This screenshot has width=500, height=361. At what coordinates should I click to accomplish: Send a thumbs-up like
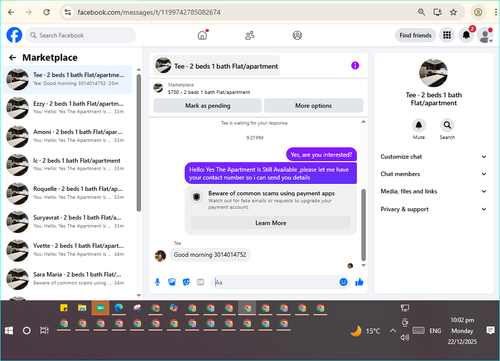point(359,282)
